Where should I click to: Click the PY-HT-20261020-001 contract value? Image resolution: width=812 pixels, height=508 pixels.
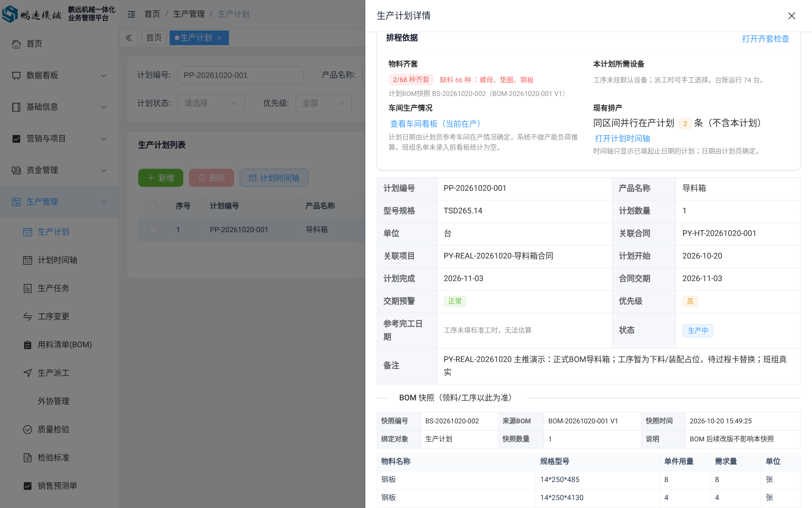[719, 233]
